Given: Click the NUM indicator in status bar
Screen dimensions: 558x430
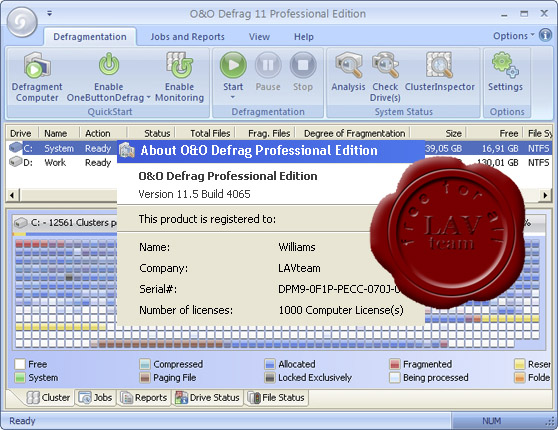Looking at the screenshot, I should [x=491, y=421].
